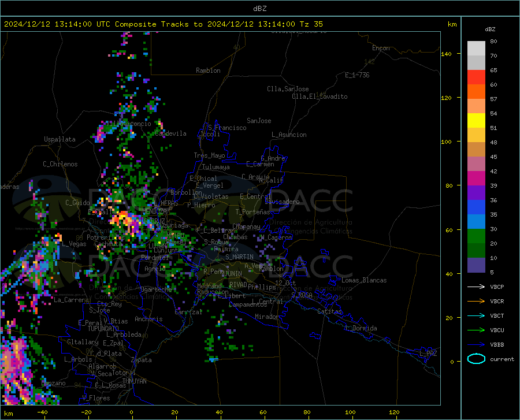Click the green VBCU arrow legend icon
The height and width of the screenshot is (420, 520).
(x=476, y=330)
